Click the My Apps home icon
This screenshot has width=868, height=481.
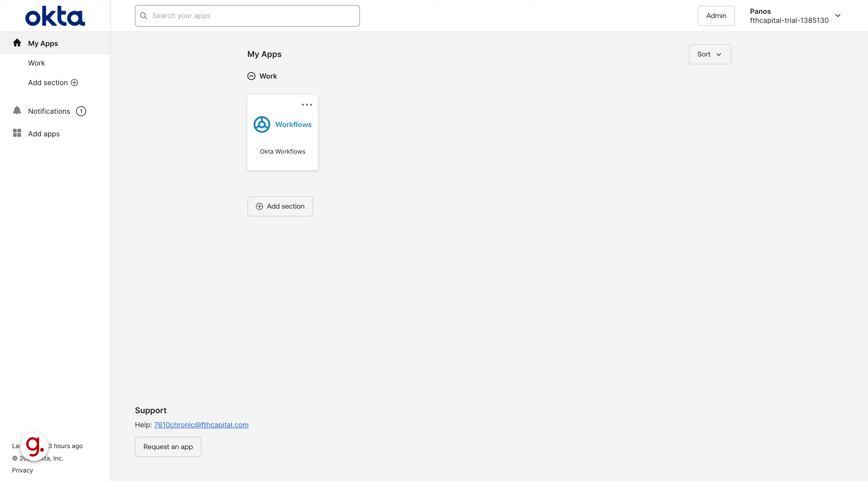[x=17, y=43]
